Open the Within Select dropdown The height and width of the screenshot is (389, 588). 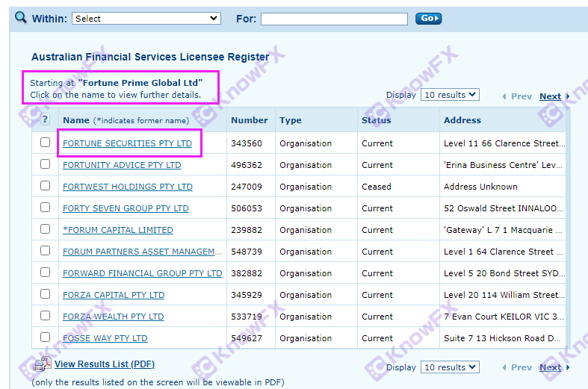pyautogui.click(x=146, y=19)
